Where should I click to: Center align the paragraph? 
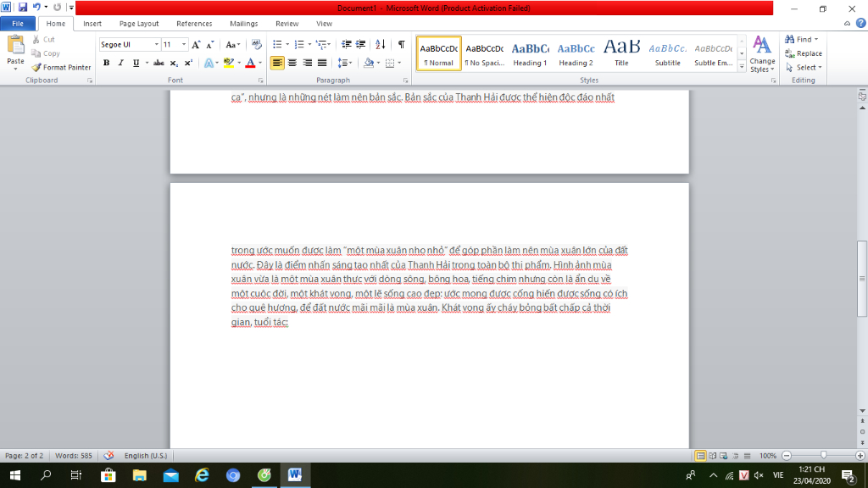[x=292, y=63]
